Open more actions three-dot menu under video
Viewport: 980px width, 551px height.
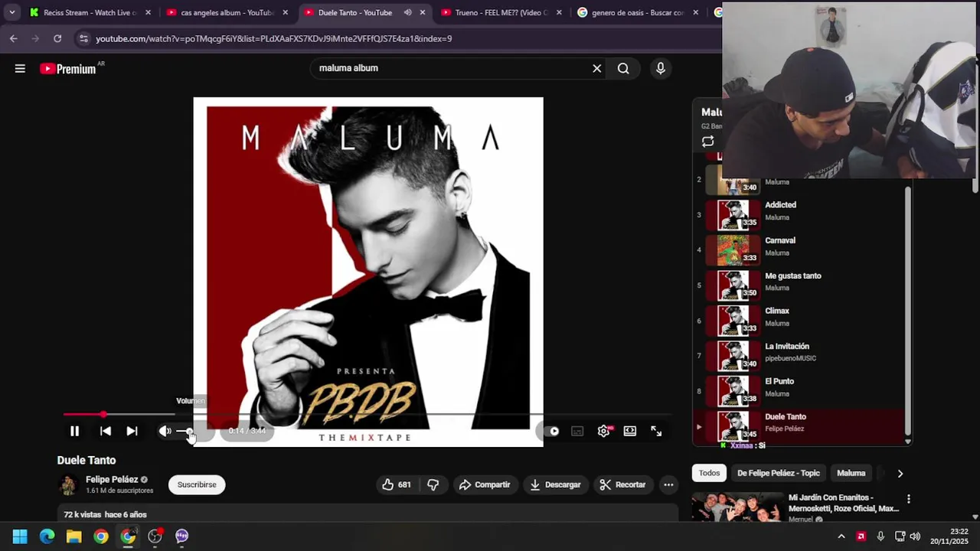[x=668, y=484]
